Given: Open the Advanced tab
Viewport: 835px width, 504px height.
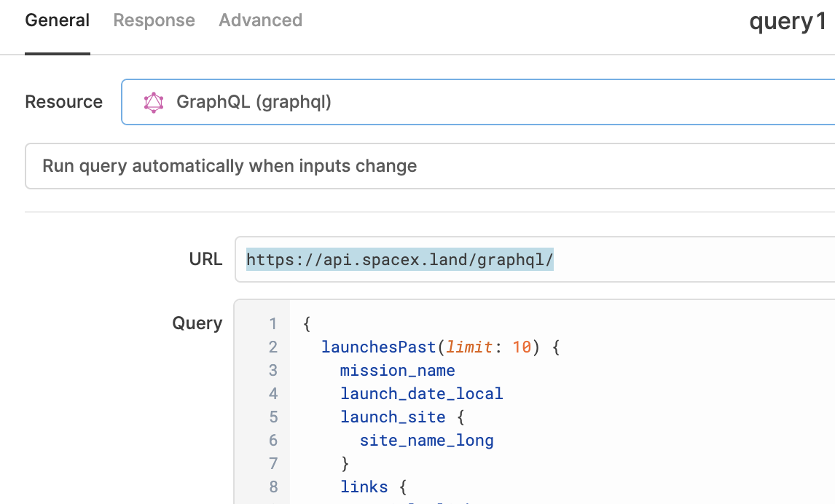Looking at the screenshot, I should click(260, 20).
